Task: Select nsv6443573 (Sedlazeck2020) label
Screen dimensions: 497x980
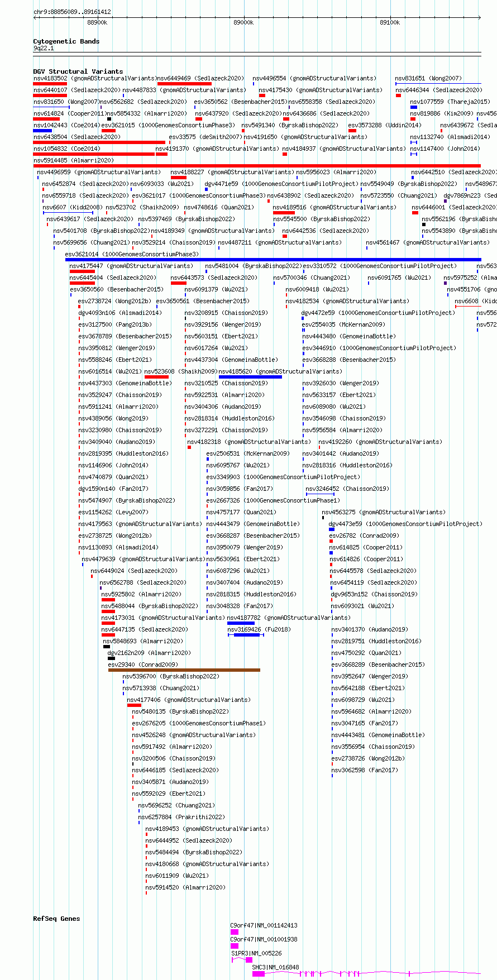Action: [214, 278]
